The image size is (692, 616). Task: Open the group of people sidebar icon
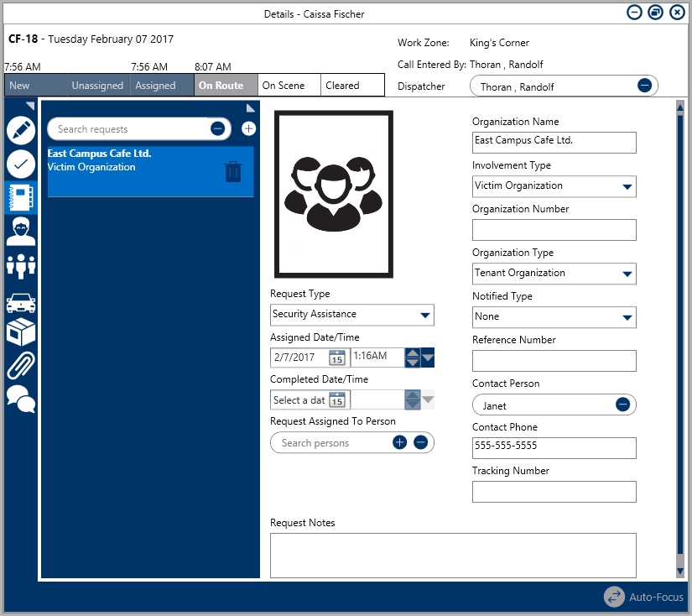(21, 266)
